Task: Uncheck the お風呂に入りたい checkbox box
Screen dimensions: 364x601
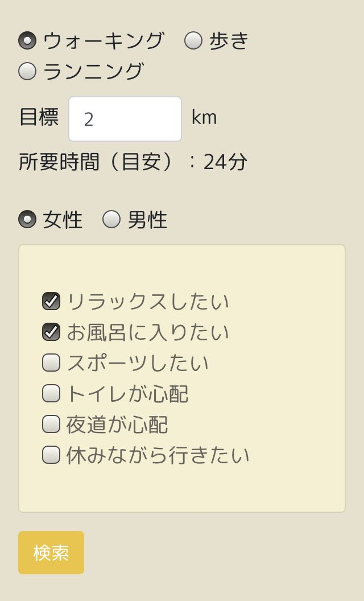Action: [51, 332]
